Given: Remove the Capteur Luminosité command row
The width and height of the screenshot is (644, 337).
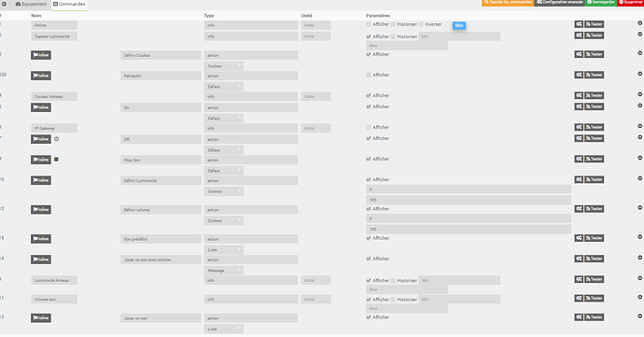Looking at the screenshot, I should pyautogui.click(x=639, y=35).
